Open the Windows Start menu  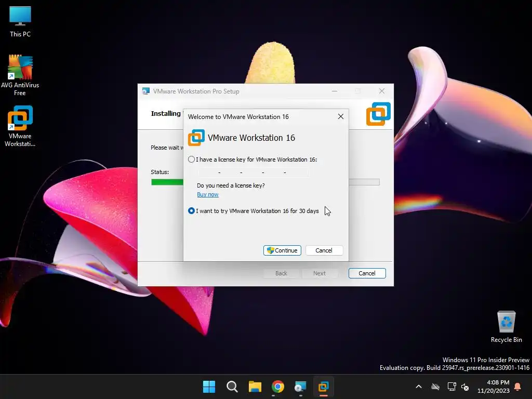click(209, 387)
